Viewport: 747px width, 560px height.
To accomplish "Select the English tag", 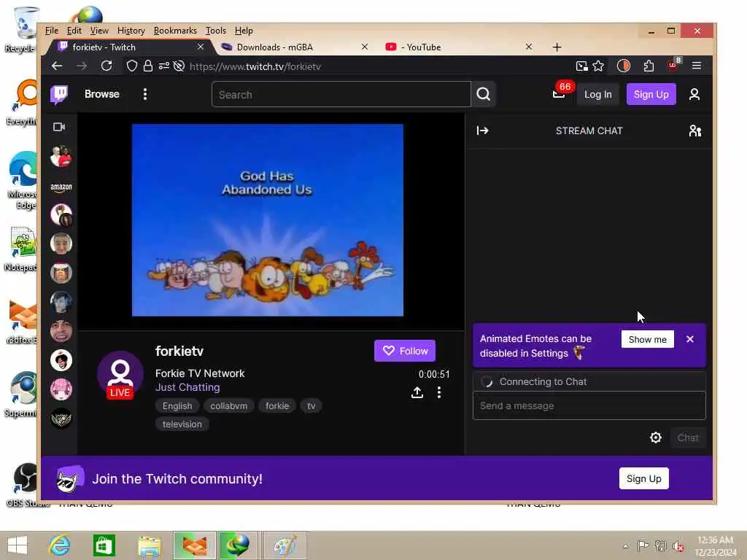I will pos(177,406).
